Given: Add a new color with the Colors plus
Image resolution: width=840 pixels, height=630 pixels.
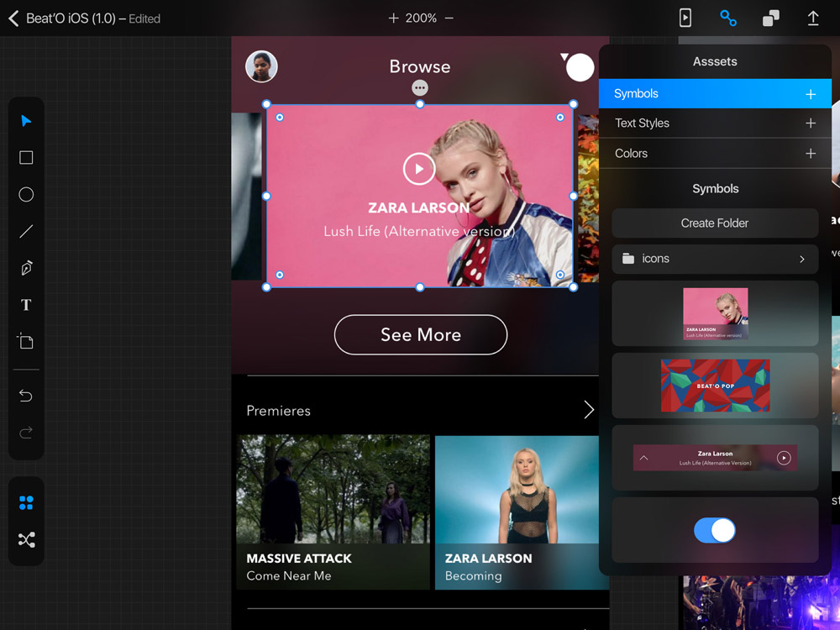Looking at the screenshot, I should [x=811, y=154].
